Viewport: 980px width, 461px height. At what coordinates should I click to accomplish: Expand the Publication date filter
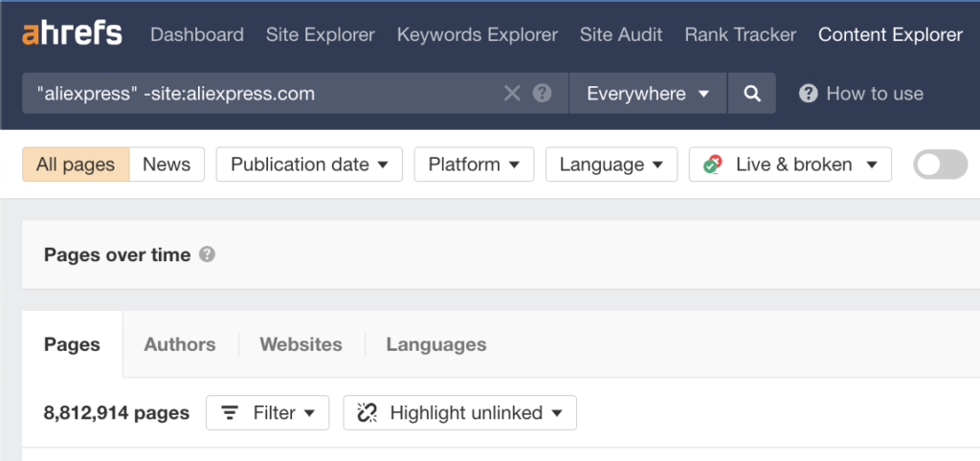[309, 165]
